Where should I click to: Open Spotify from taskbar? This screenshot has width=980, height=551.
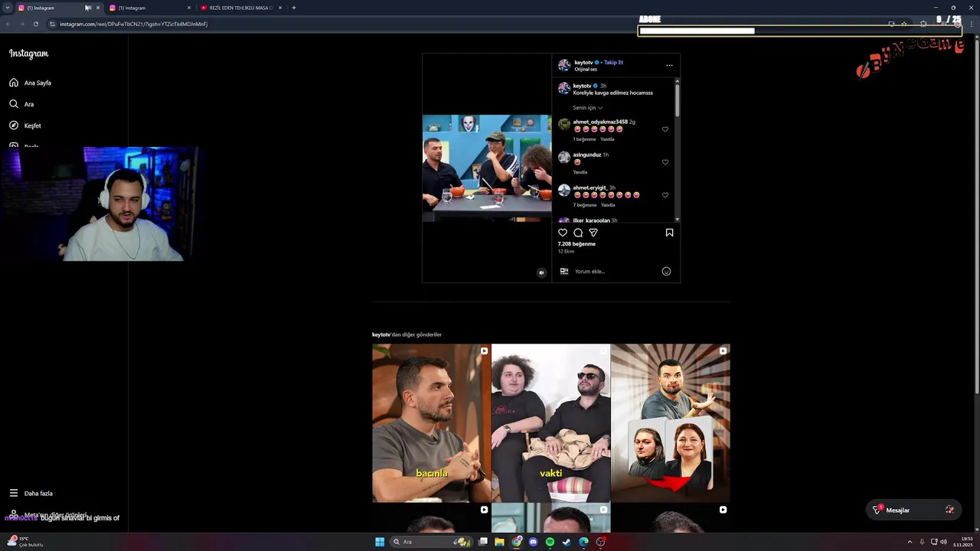550,542
